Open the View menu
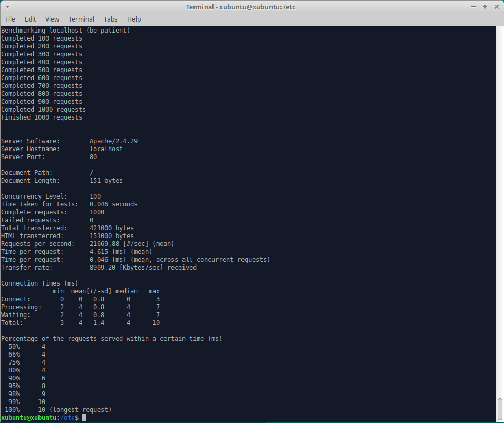The image size is (504, 423). tap(52, 19)
